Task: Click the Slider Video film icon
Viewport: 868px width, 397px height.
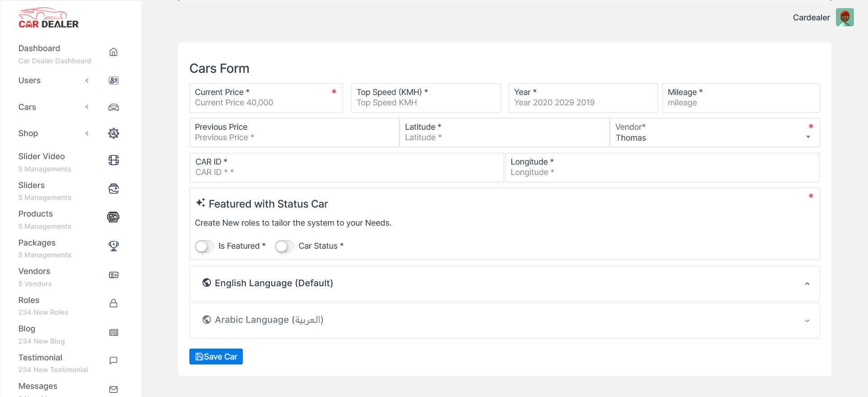Action: 113,160
